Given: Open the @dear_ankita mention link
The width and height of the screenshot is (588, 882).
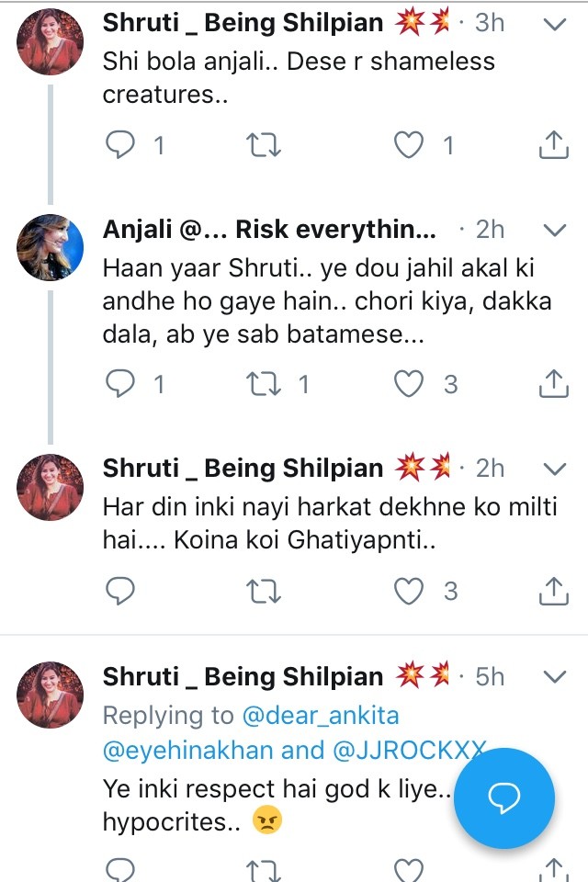Looking at the screenshot, I should (x=321, y=714).
